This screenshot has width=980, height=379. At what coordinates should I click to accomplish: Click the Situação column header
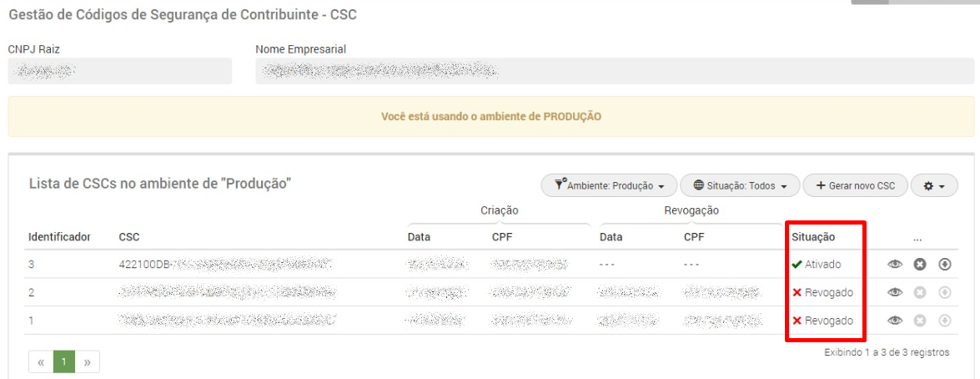point(813,237)
